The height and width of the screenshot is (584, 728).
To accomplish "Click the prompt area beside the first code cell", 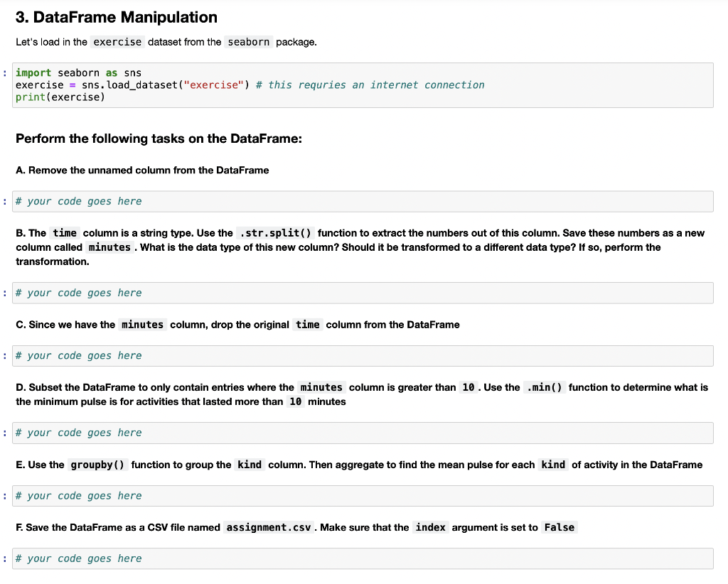I will [x=6, y=72].
